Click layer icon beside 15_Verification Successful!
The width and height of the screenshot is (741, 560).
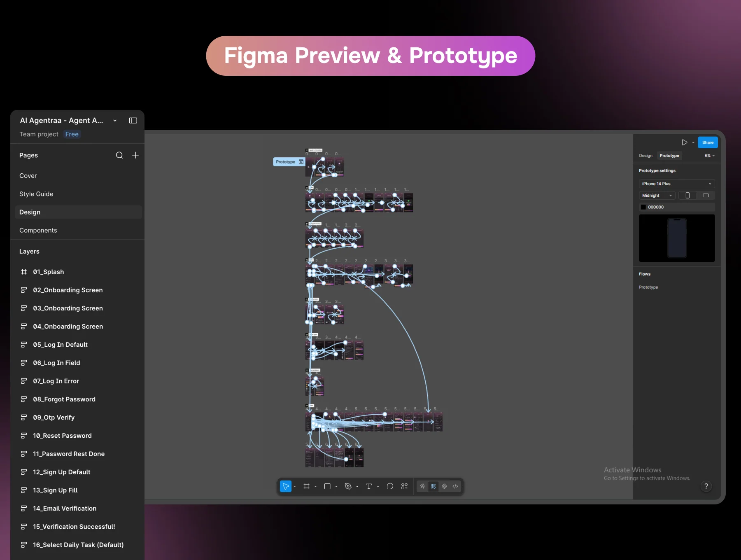point(24,527)
